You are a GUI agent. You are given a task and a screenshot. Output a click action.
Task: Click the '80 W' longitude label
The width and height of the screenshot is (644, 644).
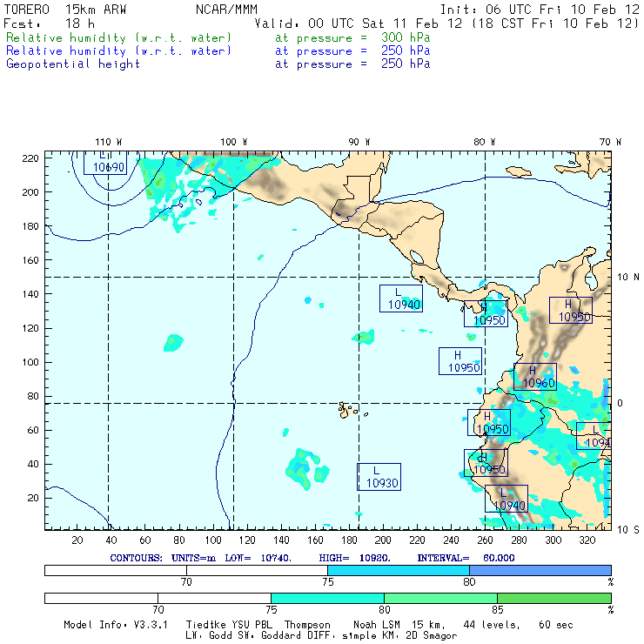(x=484, y=142)
